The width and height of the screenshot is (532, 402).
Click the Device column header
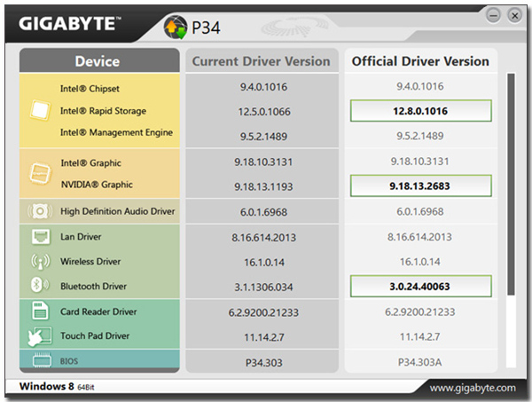[99, 61]
